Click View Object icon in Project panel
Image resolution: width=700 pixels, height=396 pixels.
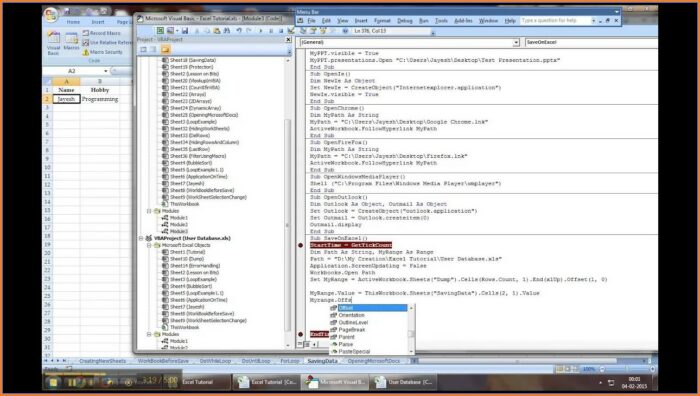click(154, 49)
